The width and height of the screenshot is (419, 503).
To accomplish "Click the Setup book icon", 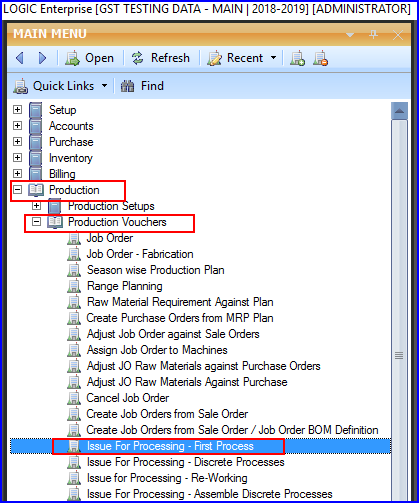I will pos(36,110).
